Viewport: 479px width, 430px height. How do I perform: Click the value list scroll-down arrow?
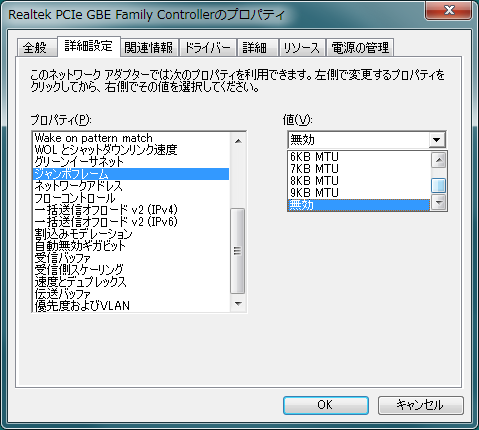tap(439, 202)
